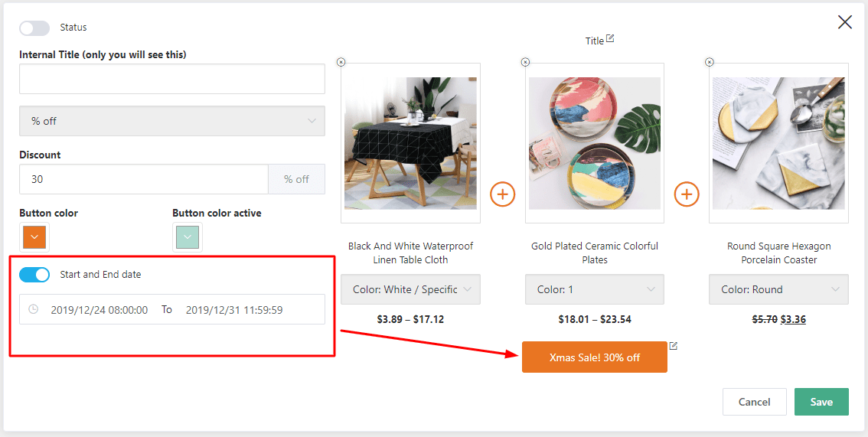Open the orange Button color swatch

[34, 237]
